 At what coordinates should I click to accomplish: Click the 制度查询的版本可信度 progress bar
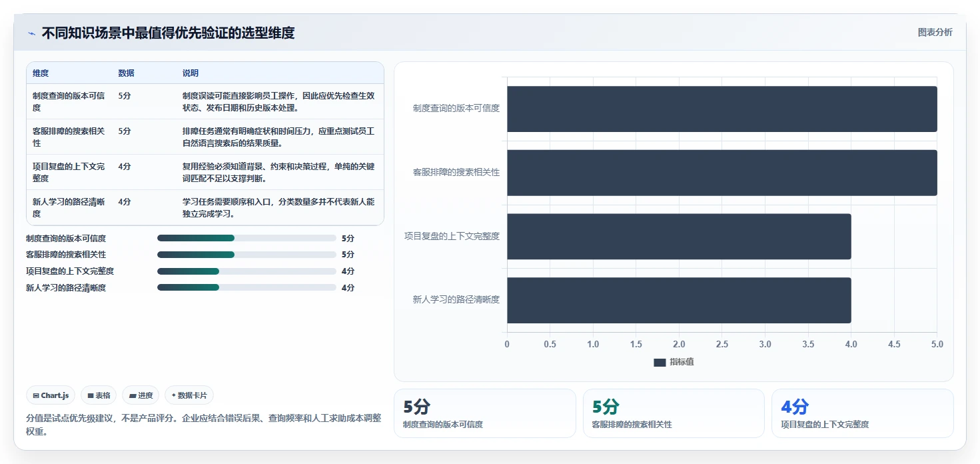[246, 238]
